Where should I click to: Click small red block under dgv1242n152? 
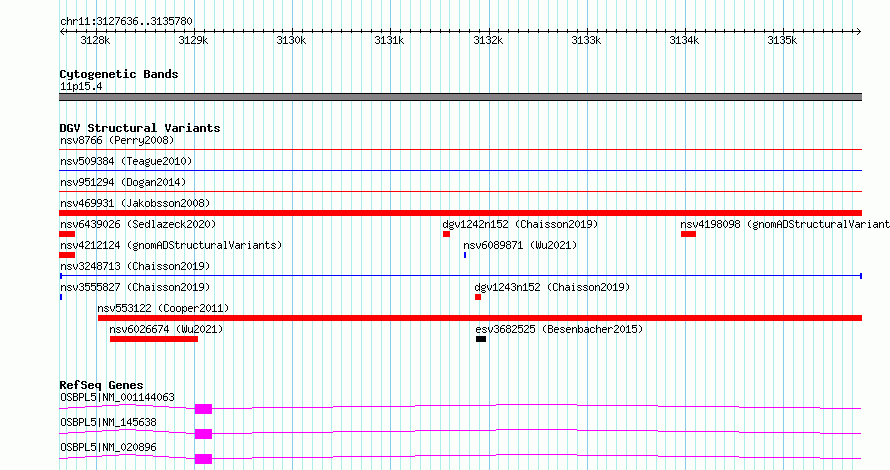click(447, 234)
